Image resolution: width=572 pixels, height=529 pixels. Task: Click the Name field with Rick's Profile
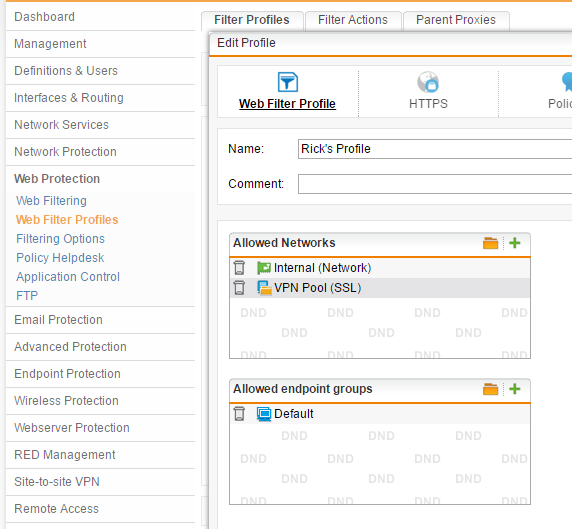pyautogui.click(x=435, y=149)
